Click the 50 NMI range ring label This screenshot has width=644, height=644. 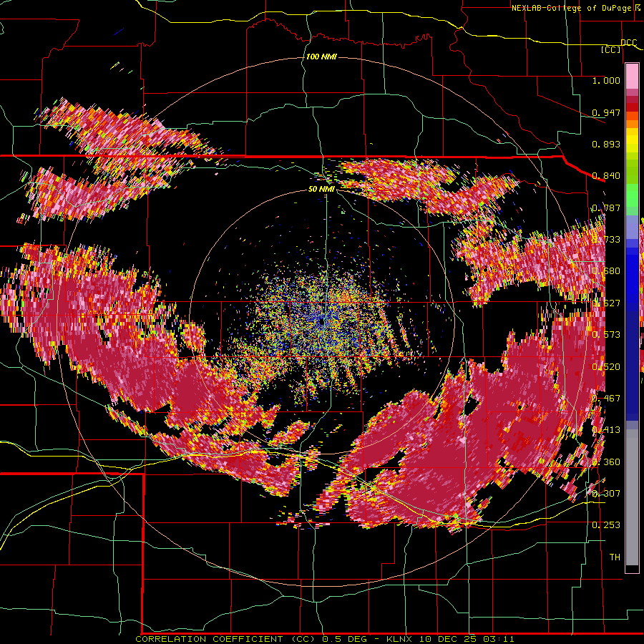[x=321, y=189]
